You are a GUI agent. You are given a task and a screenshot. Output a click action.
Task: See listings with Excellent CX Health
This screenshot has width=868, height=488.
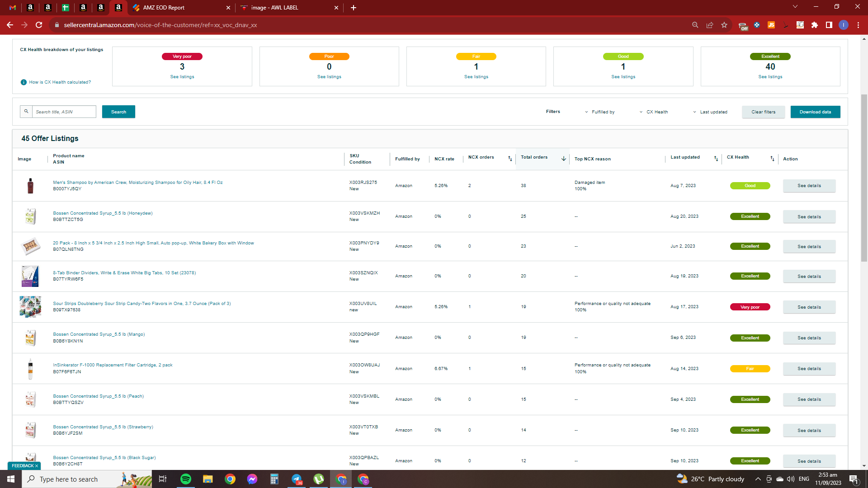(770, 77)
